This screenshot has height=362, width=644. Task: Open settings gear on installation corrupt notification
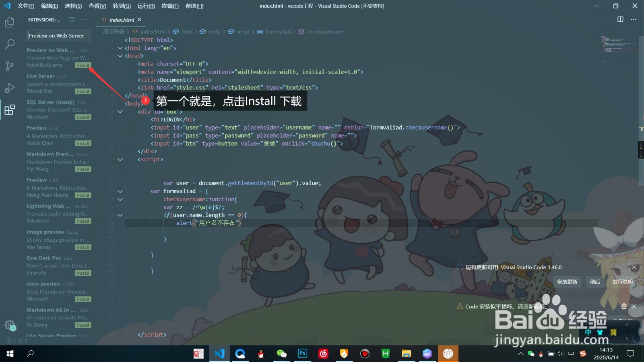tap(624, 306)
